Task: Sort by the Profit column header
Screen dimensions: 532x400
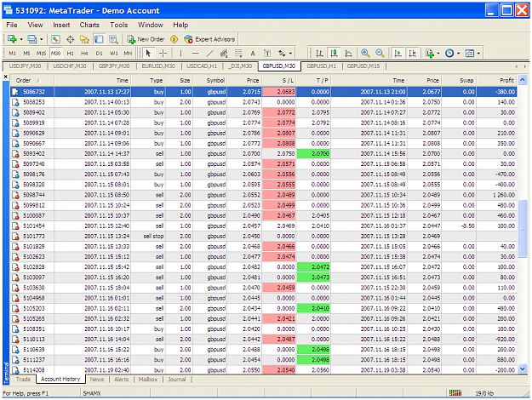Action: tap(496, 80)
